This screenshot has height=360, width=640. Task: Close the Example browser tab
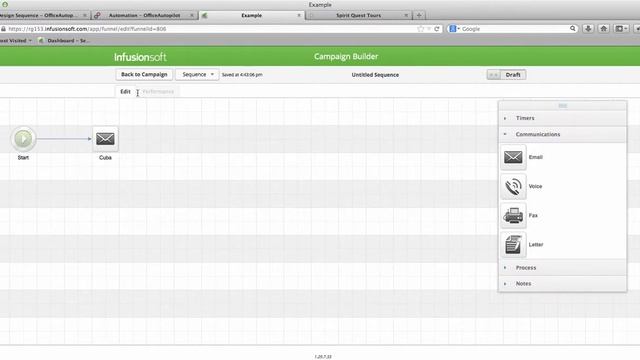(x=299, y=15)
